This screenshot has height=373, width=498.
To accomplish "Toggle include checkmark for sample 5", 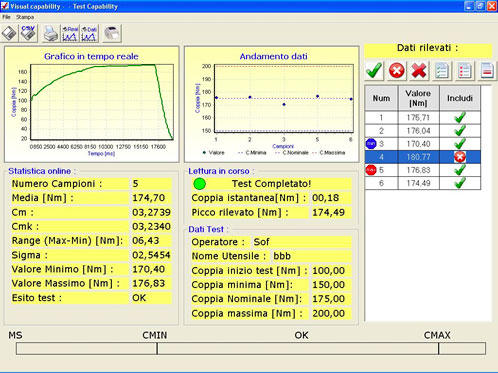I will click(x=460, y=170).
